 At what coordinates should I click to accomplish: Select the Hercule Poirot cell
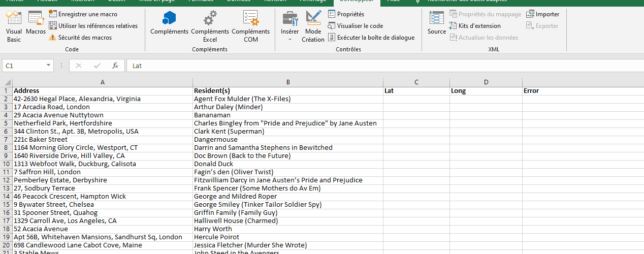point(288,237)
